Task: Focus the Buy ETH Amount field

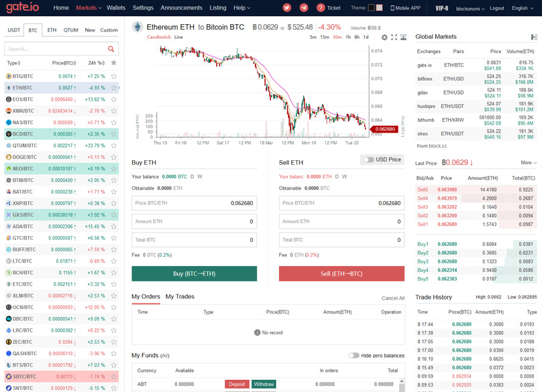Action: (195, 221)
